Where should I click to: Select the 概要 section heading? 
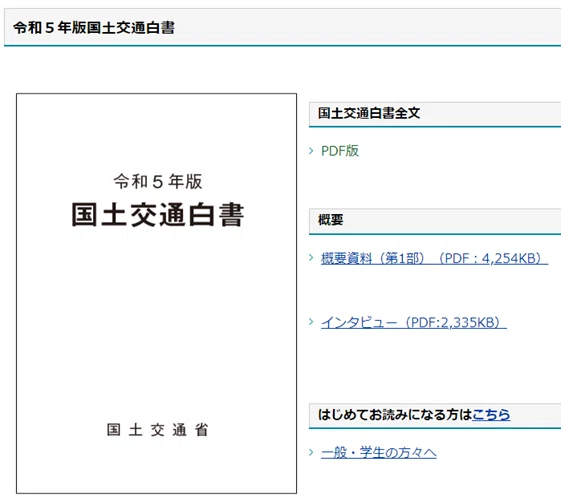tap(331, 220)
